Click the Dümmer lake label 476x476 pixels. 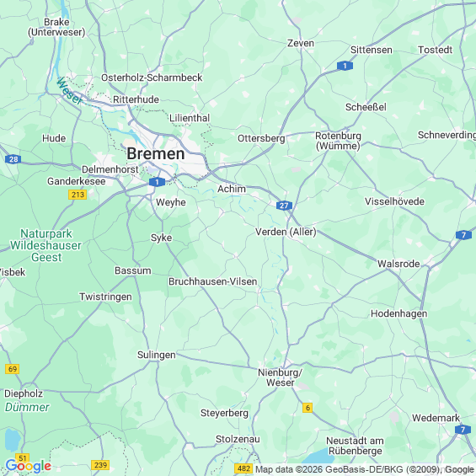(27, 407)
